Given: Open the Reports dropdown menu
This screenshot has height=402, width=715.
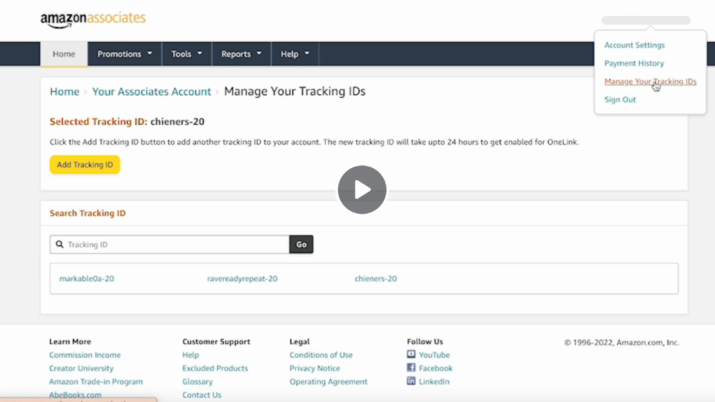Looking at the screenshot, I should point(241,54).
